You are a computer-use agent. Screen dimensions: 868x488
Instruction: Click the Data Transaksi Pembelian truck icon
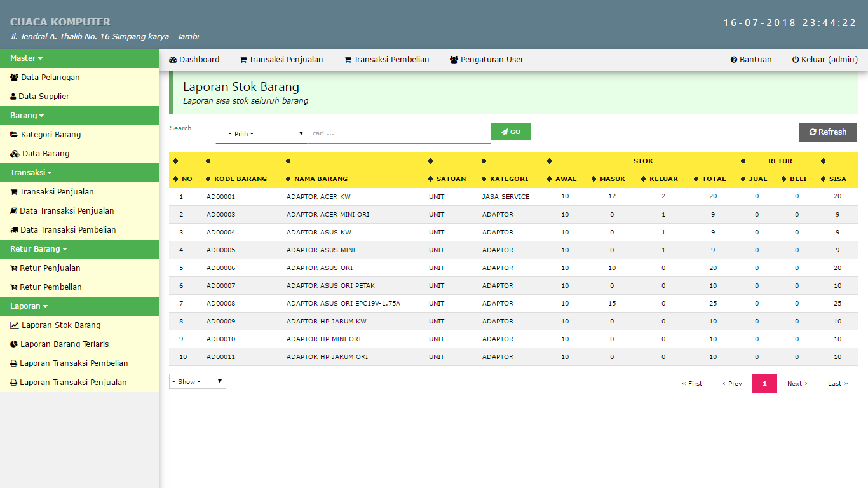[x=14, y=230]
